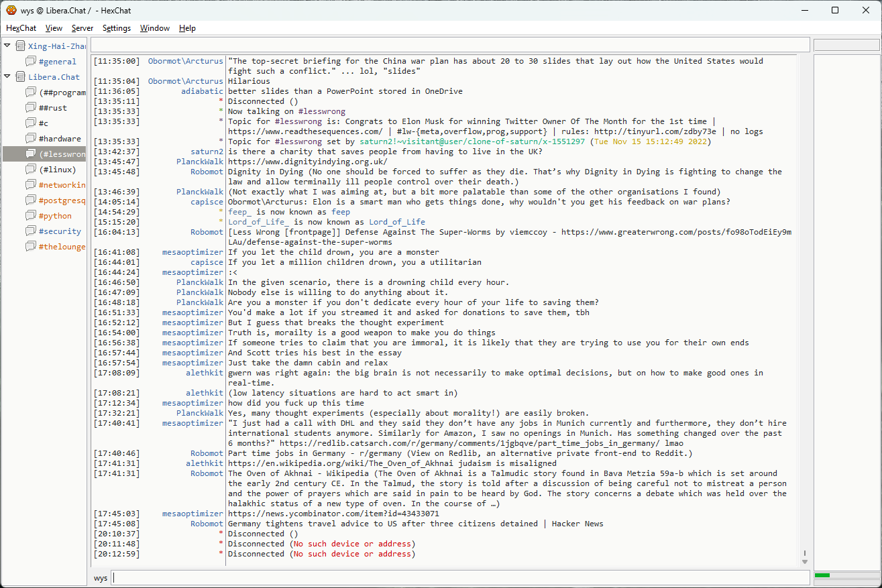Viewport: 882px width, 588px height.
Task: Click the ##rust channel icon
Action: [x=31, y=108]
